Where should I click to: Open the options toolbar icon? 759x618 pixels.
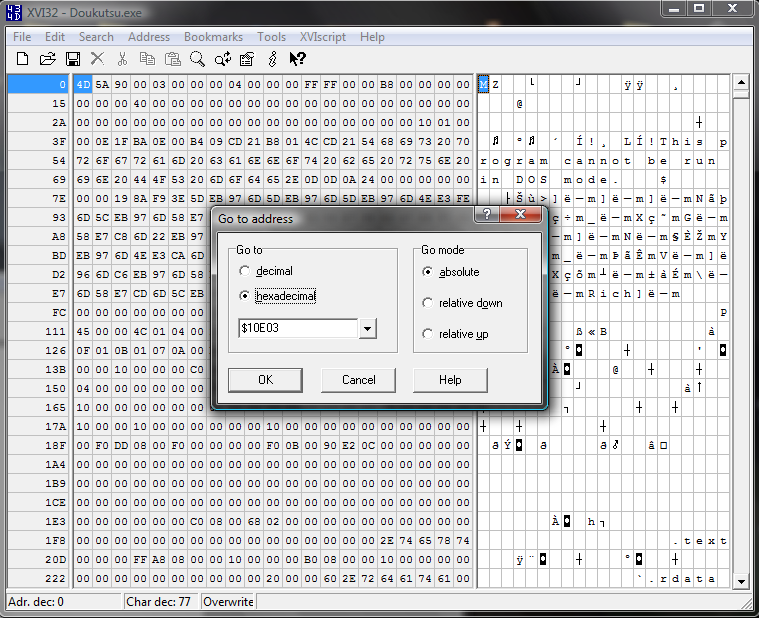(247, 59)
